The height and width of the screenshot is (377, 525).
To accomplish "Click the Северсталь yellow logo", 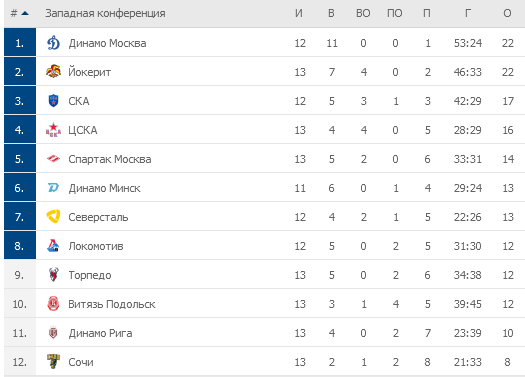I will coord(53,217).
